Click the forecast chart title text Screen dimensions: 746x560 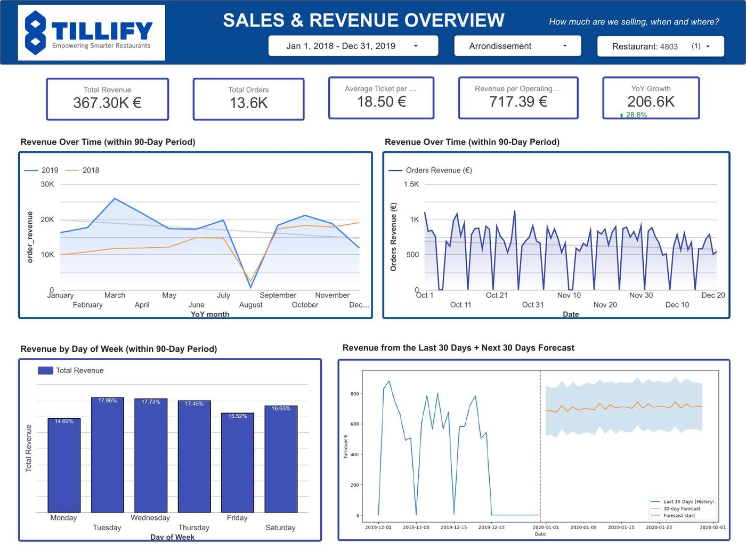pos(458,348)
